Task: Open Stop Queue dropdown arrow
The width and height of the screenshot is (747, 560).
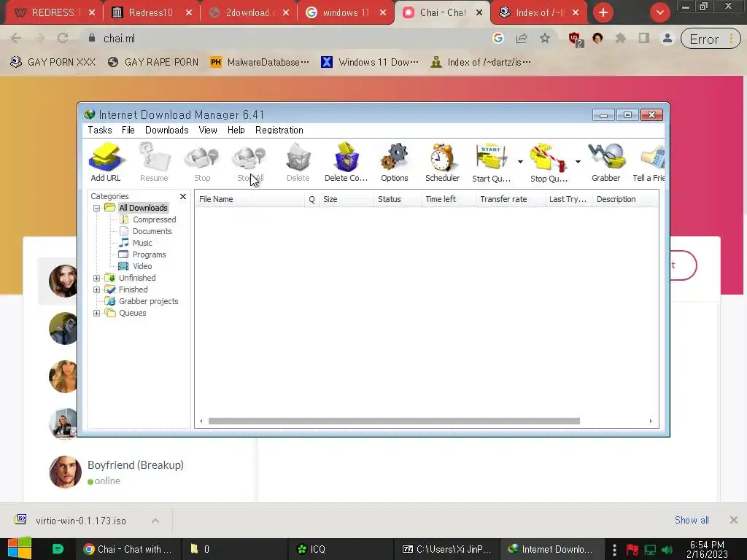Action: [578, 162]
